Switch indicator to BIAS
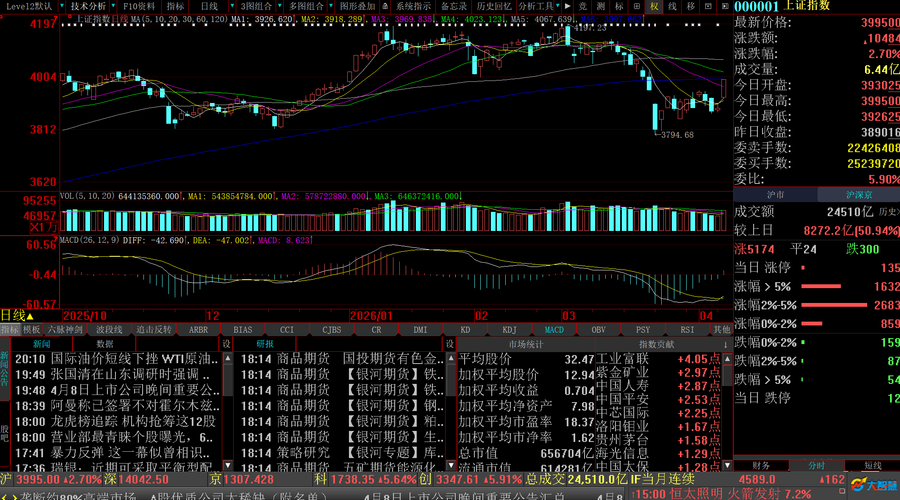The image size is (900, 500). 243,330
